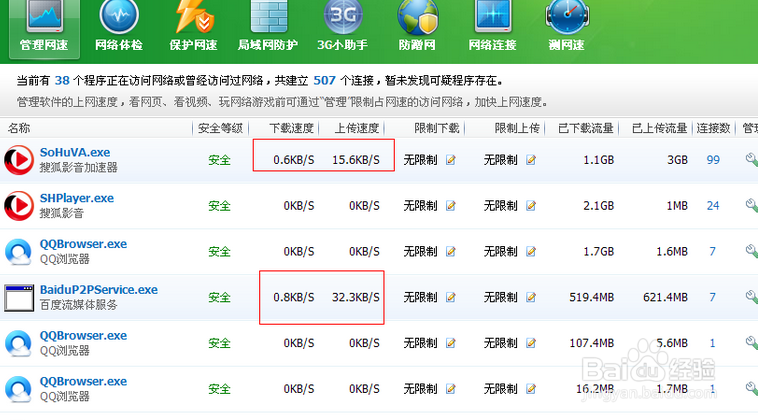The width and height of the screenshot is (758, 420).
Task: Open the 24 connections link for SHPlayer
Action: (x=713, y=205)
